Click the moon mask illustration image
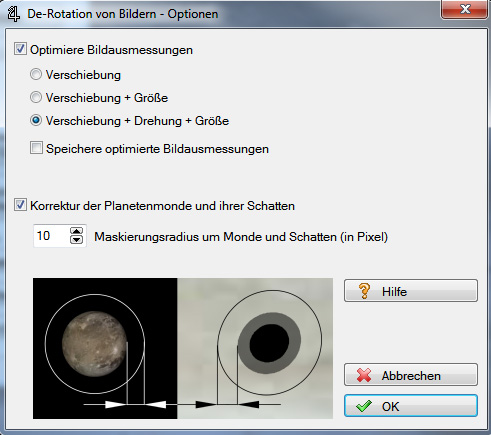 coord(183,348)
